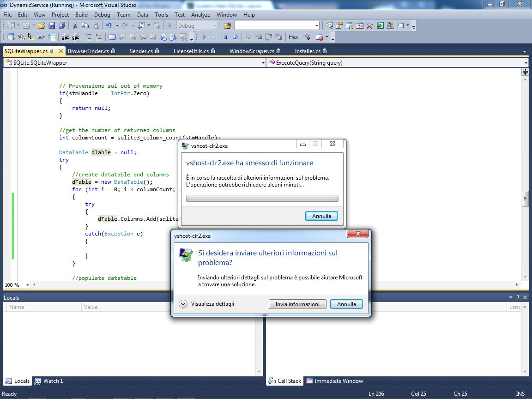
Task: Increase line indent icon
Action: [75, 37]
